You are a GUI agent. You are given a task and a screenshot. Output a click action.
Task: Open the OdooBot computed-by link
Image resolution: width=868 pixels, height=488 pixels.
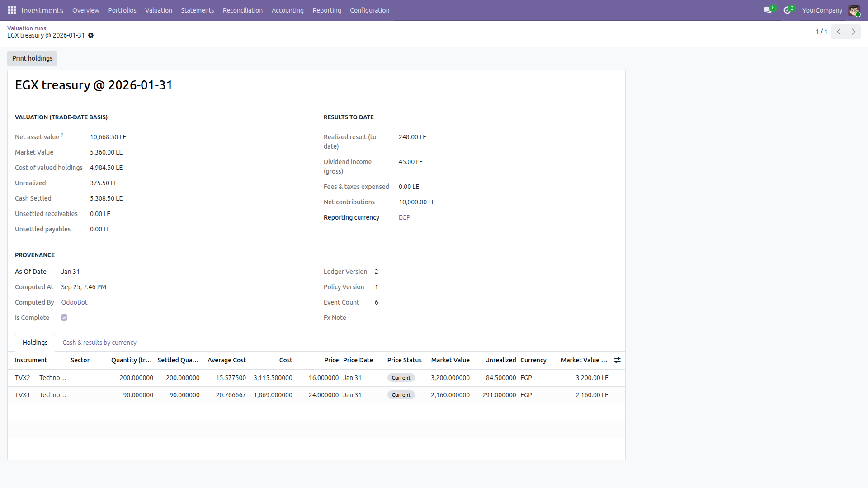tap(75, 302)
